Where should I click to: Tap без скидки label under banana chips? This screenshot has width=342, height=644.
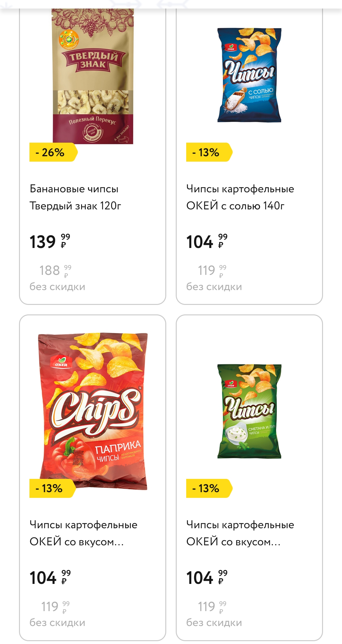(x=57, y=287)
